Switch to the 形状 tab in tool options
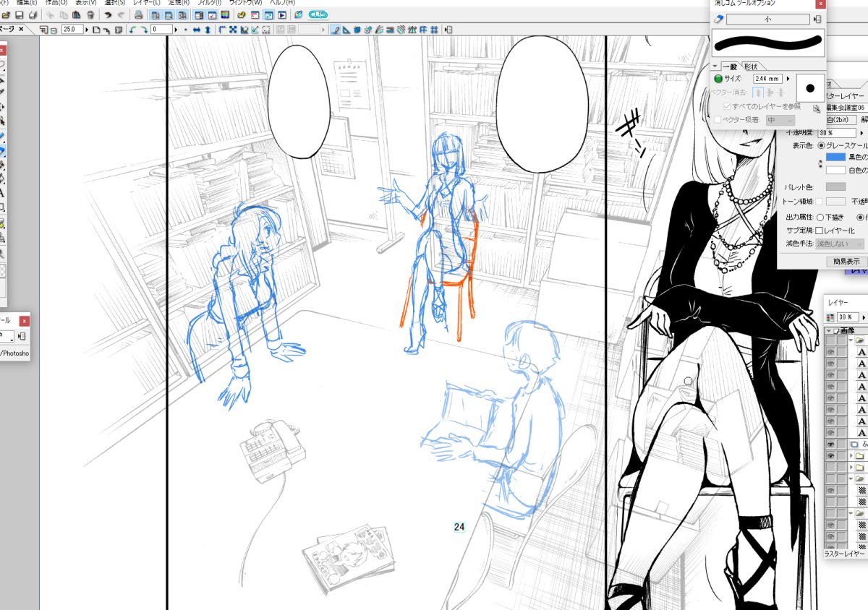Image resolution: width=868 pixels, height=610 pixels. coord(750,66)
